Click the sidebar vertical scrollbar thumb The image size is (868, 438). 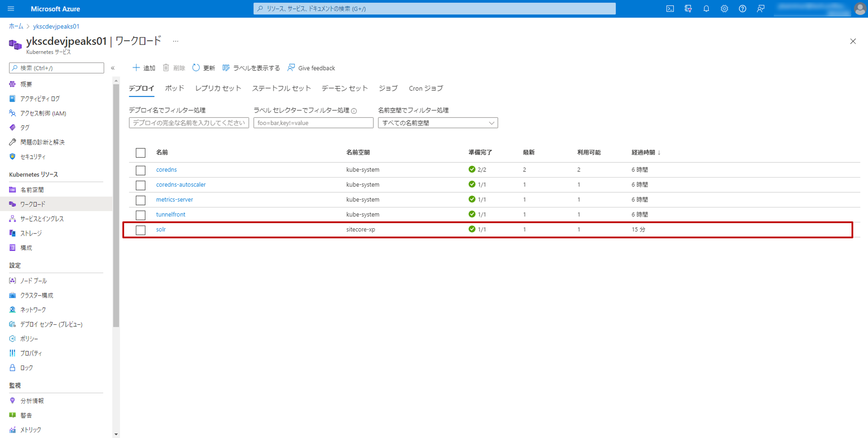[x=116, y=205]
